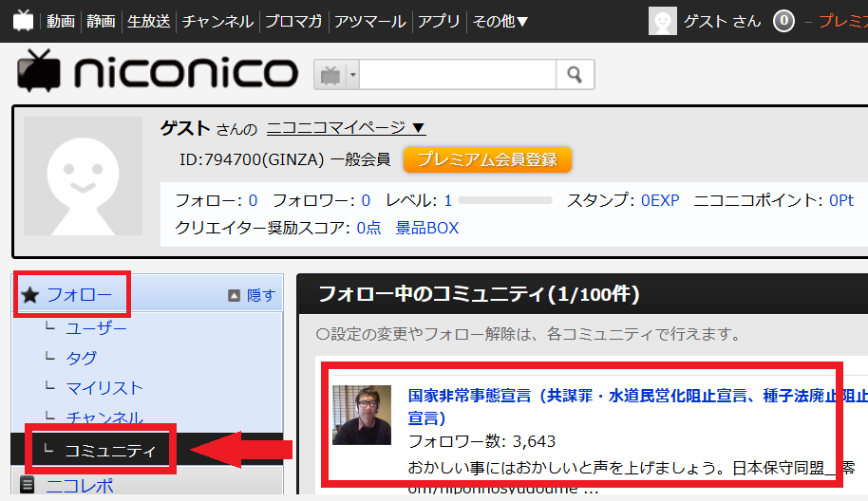The width and height of the screenshot is (868, 501).
Task: Click the ニコニコポイント 0Pt link
Action: click(841, 200)
